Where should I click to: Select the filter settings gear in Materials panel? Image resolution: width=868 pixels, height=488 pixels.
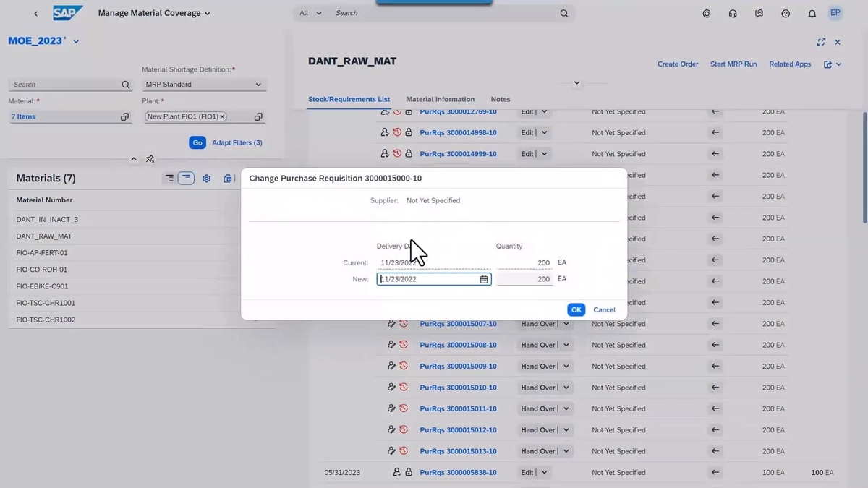pos(206,178)
